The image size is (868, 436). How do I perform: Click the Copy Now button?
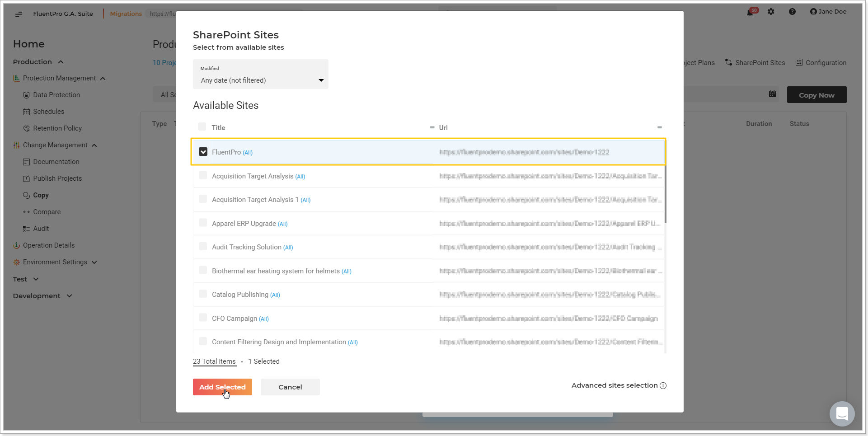[x=816, y=95]
